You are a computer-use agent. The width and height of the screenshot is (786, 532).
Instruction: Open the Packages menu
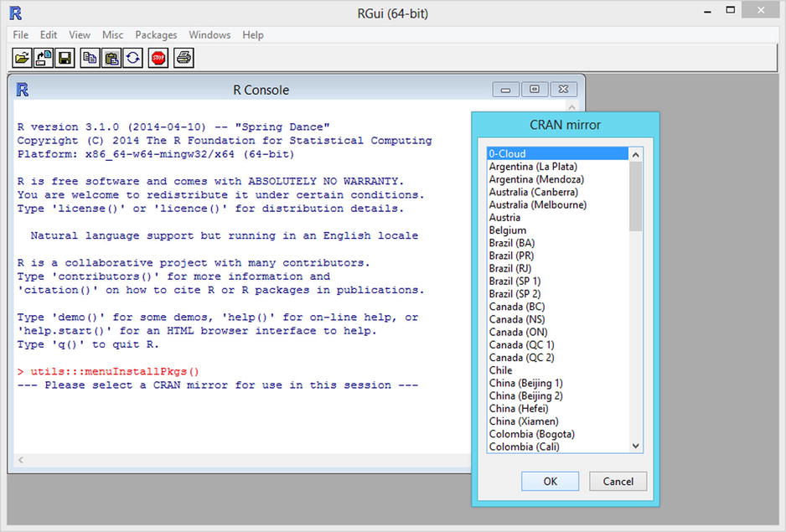pyautogui.click(x=156, y=35)
